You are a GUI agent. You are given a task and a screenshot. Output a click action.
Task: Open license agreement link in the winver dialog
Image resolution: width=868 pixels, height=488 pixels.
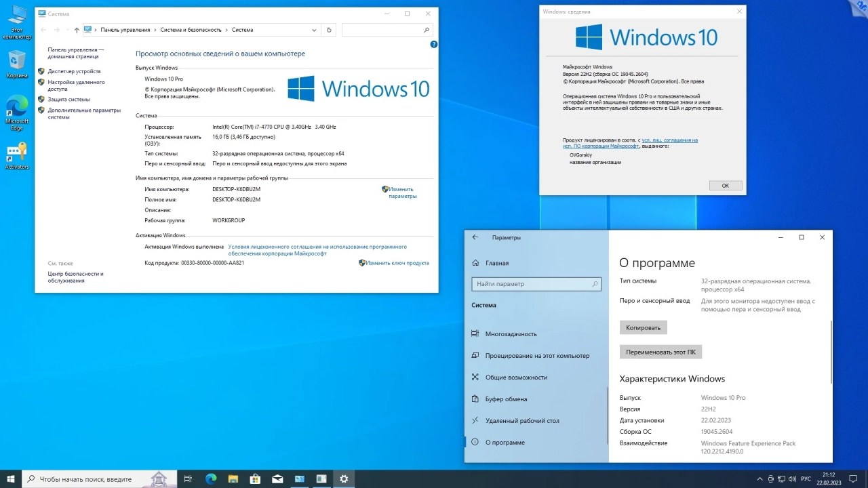[x=631, y=143]
